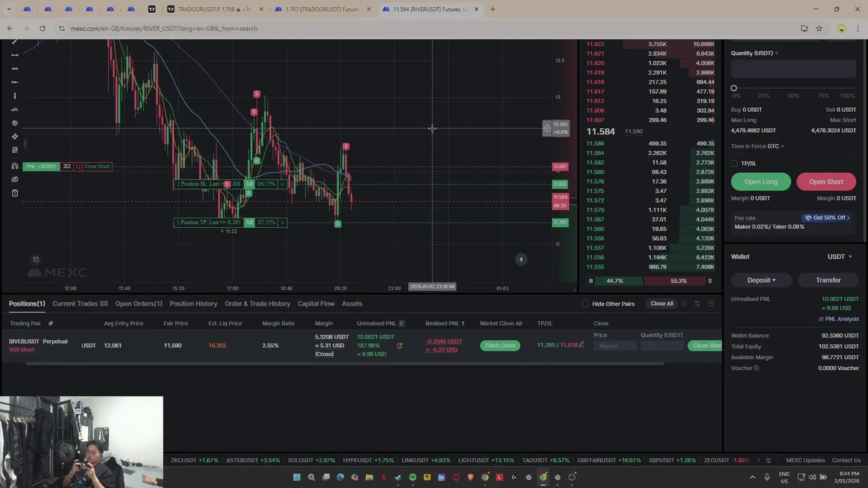
Task: Cancel the Position SL order line
Action: coord(282,184)
